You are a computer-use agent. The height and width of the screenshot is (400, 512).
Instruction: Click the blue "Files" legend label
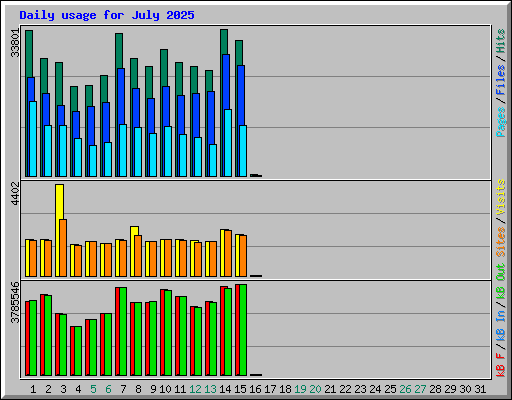(501, 80)
